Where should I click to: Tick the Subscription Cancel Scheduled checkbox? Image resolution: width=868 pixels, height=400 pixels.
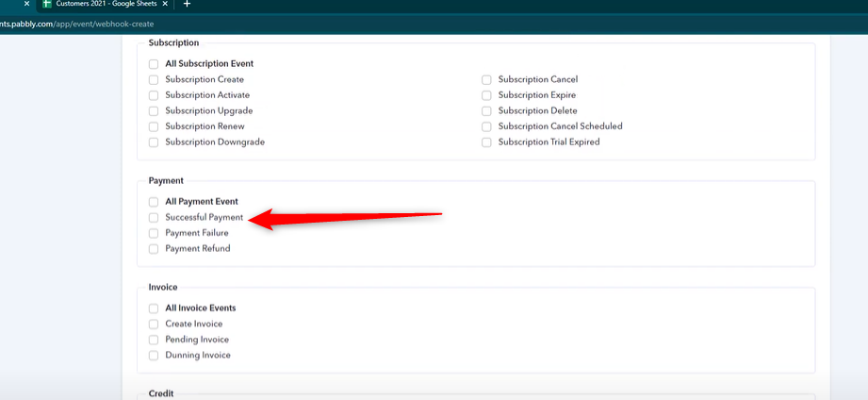tap(486, 126)
